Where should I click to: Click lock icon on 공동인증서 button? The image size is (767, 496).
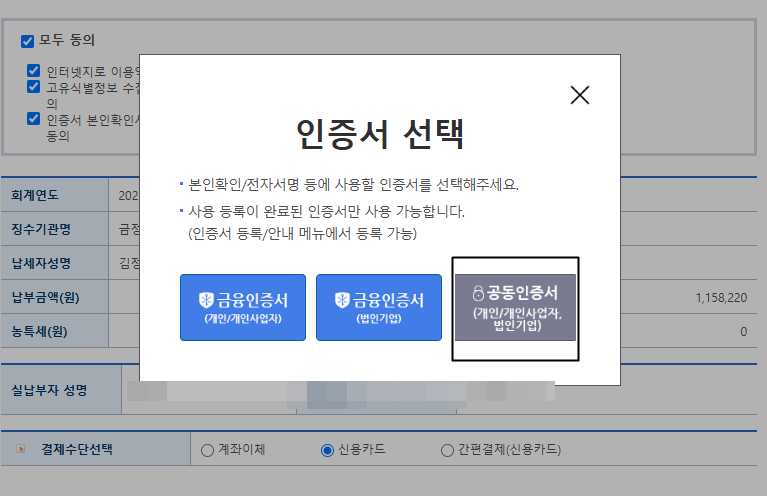pyautogui.click(x=478, y=293)
